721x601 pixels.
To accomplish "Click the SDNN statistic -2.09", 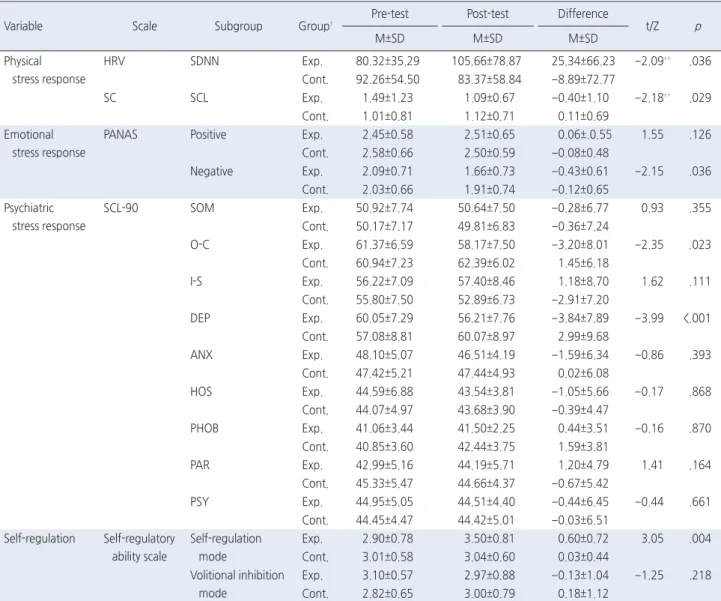I will [x=652, y=61].
